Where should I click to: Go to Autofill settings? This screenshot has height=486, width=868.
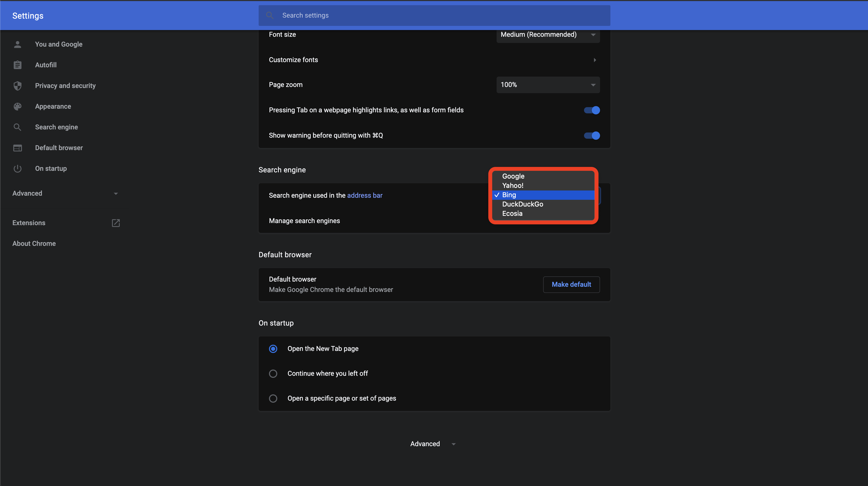[x=46, y=65]
